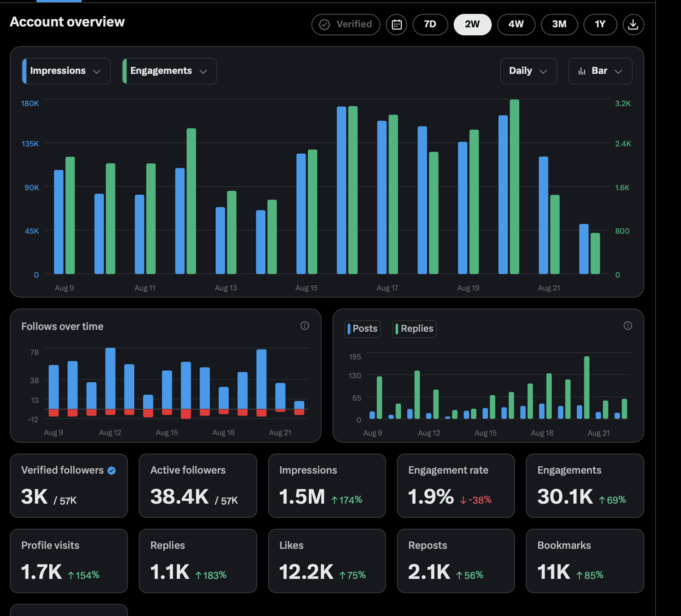Open the Daily interval dropdown
This screenshot has width=681, height=616.
tap(528, 71)
